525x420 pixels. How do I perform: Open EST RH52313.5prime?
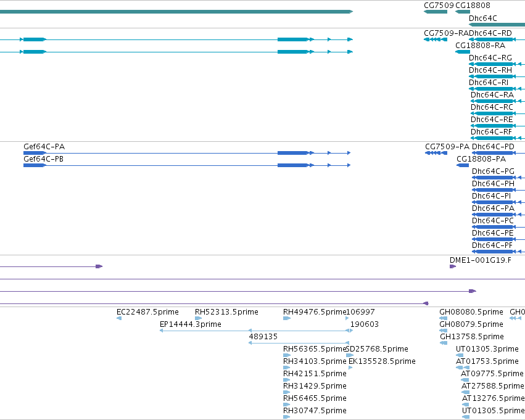tap(226, 312)
